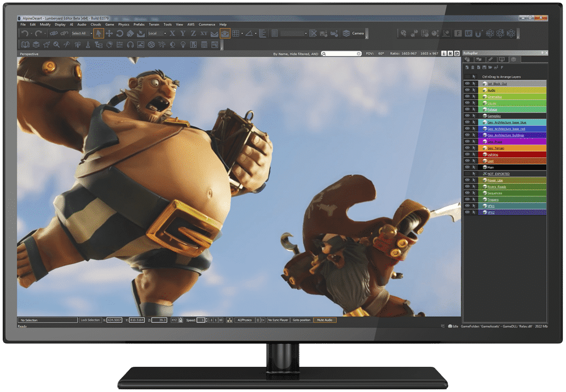Screen dimensions: 566x392
Task: Toggle the lock icon beside XYZ
Action: pos(181,320)
